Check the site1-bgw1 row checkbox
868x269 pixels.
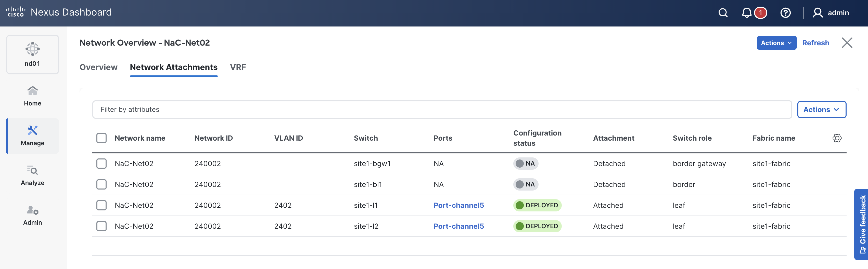click(101, 164)
